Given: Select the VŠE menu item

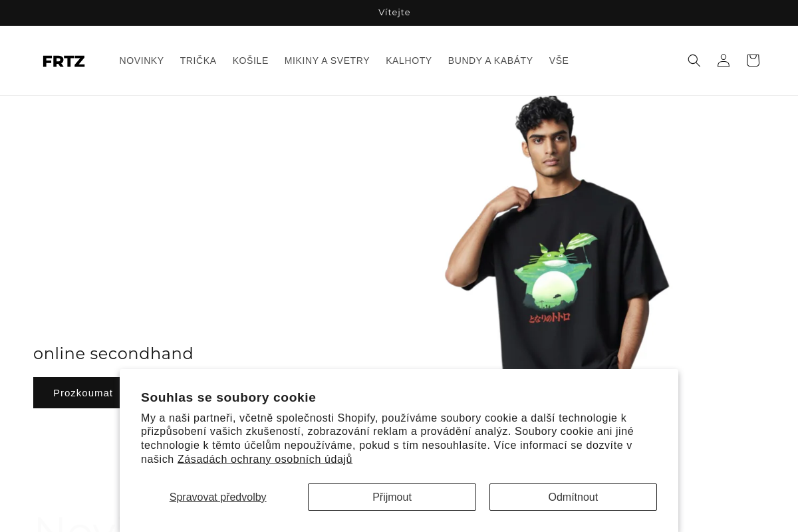Looking at the screenshot, I should pyautogui.click(x=559, y=61).
